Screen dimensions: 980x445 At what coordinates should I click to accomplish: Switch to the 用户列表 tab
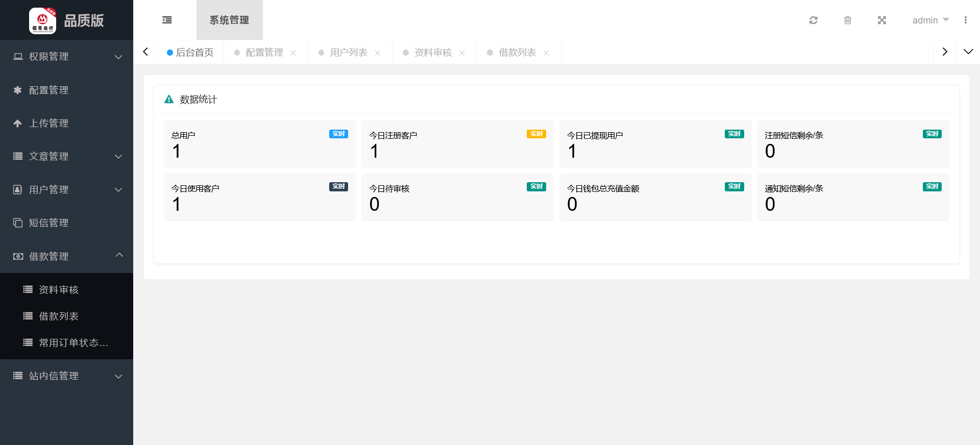(348, 53)
